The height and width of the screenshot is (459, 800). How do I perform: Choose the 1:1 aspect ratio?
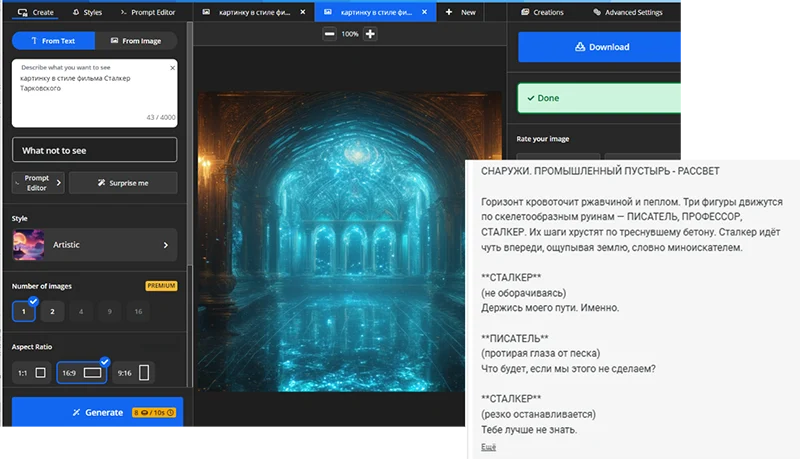(x=30, y=373)
